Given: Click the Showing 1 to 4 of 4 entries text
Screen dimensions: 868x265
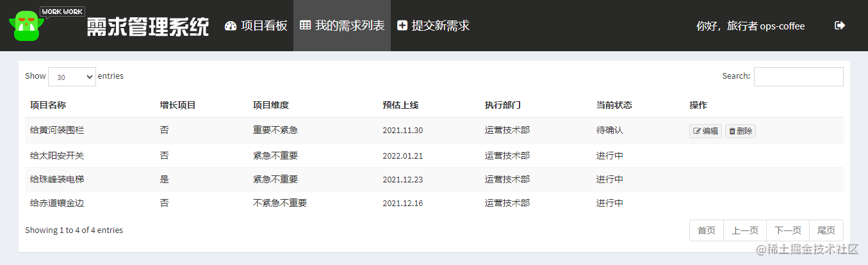Looking at the screenshot, I should 74,230.
